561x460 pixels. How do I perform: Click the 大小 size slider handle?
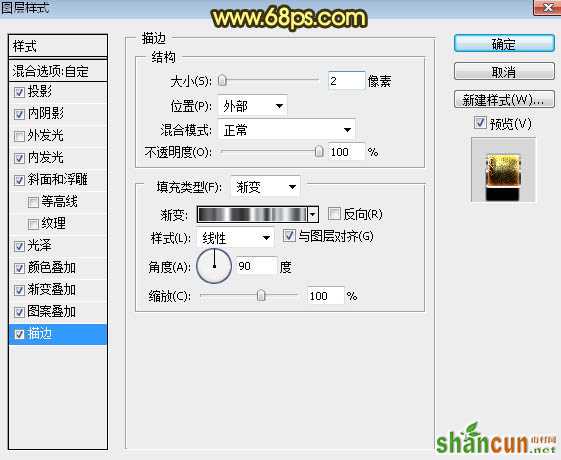coord(222,81)
